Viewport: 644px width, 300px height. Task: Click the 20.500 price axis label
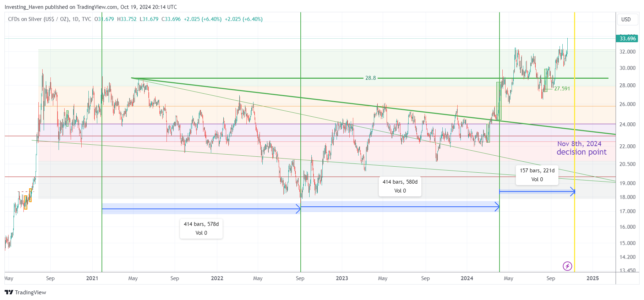[x=627, y=164]
